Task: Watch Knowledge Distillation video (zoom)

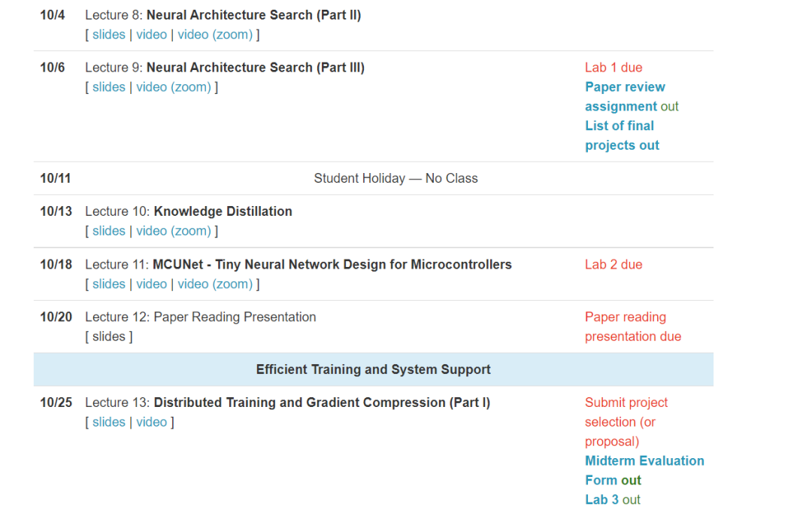Action: (173, 231)
